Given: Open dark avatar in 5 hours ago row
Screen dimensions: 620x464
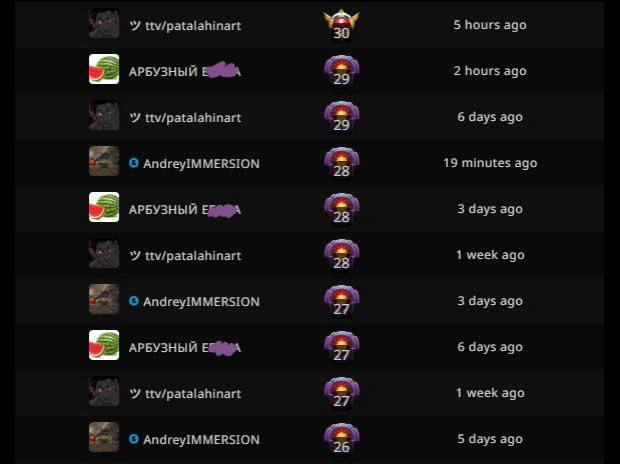Looking at the screenshot, I should click(x=104, y=23).
